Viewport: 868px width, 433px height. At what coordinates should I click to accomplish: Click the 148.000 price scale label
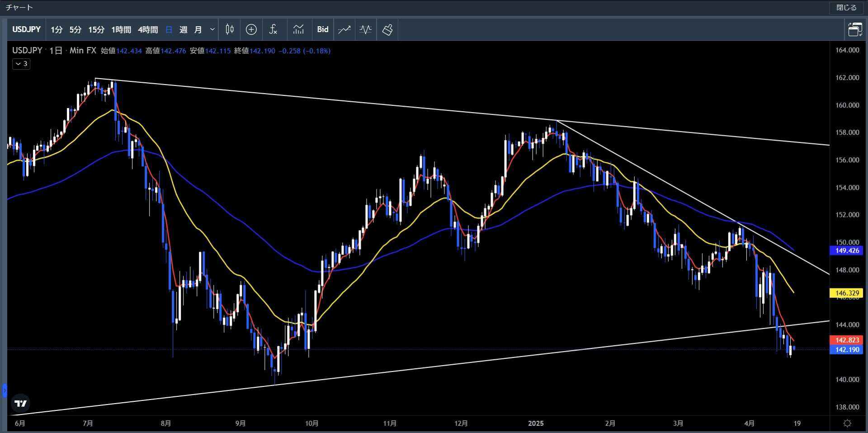pyautogui.click(x=847, y=270)
